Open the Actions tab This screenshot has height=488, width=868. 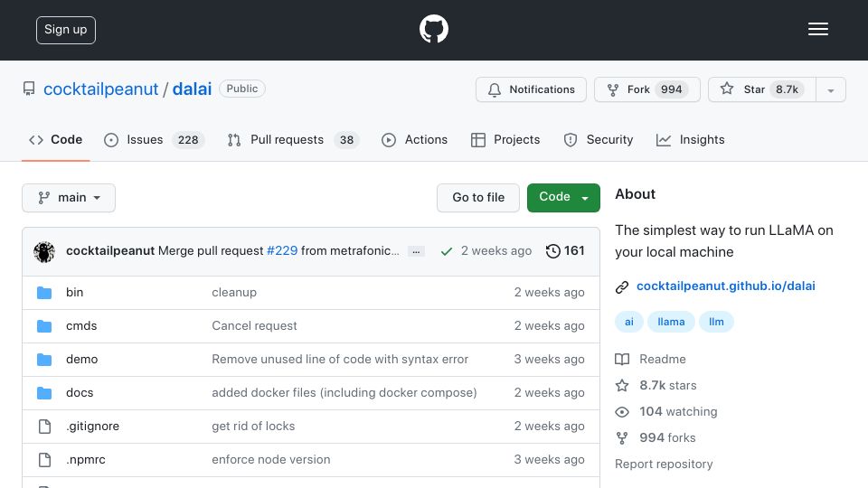[x=415, y=140]
